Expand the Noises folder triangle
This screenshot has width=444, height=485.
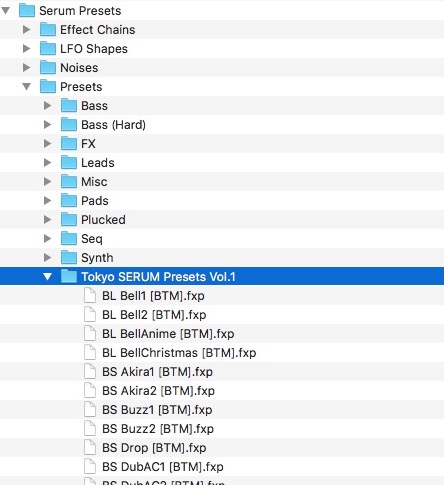point(27,68)
